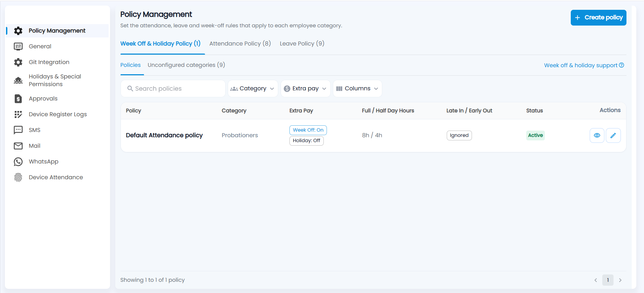Click the General sidebar icon

[x=18, y=47]
